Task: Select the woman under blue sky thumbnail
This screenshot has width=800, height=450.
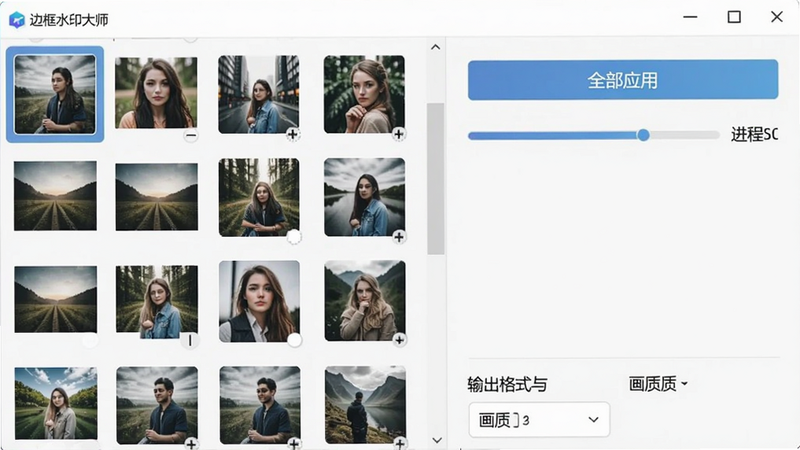Action: (56, 403)
